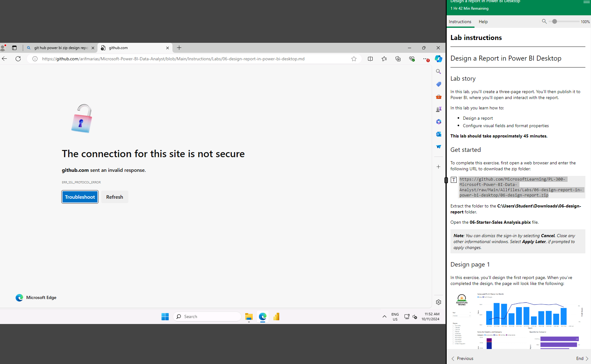Viewport: 591px width, 364px height.
Task: View site information icon in address bar
Action: click(x=35, y=59)
